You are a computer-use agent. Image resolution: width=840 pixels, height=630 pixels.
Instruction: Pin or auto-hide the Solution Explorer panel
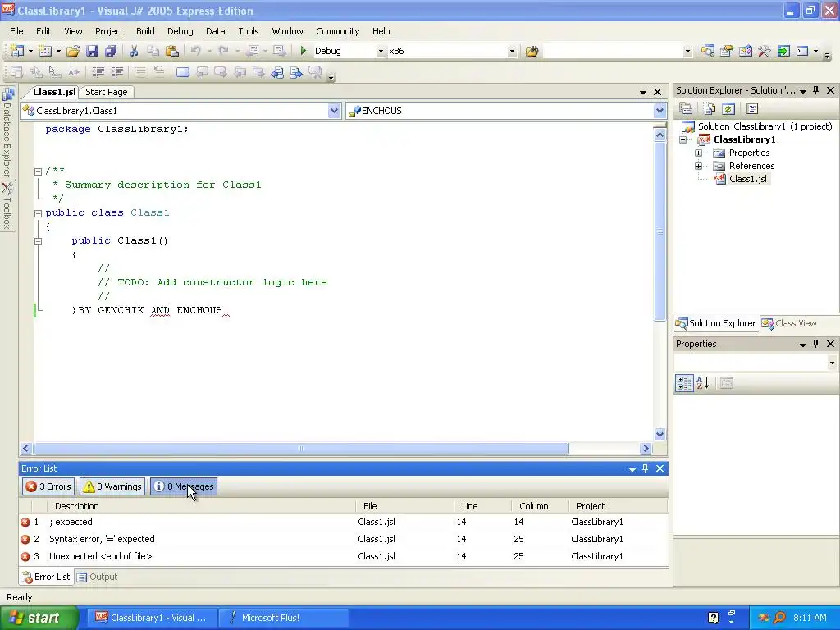coord(816,90)
